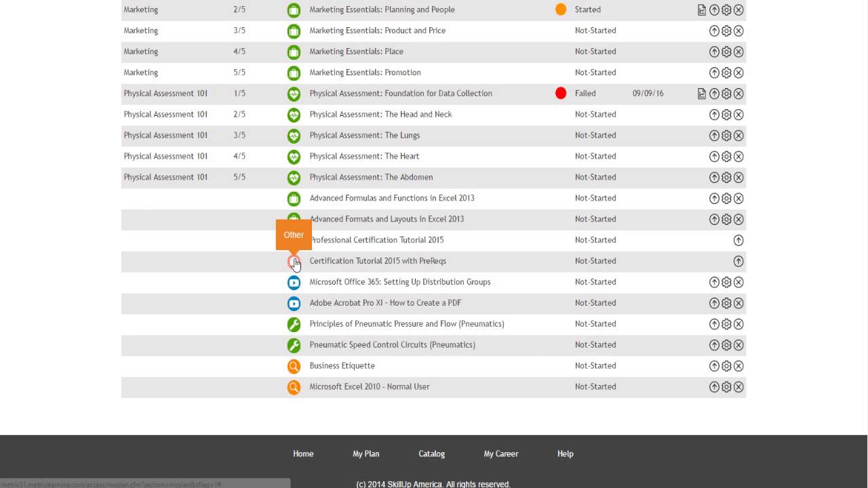Remove Physical Assessment: The Abdomen with X icon
The height and width of the screenshot is (488, 868).
click(x=738, y=178)
